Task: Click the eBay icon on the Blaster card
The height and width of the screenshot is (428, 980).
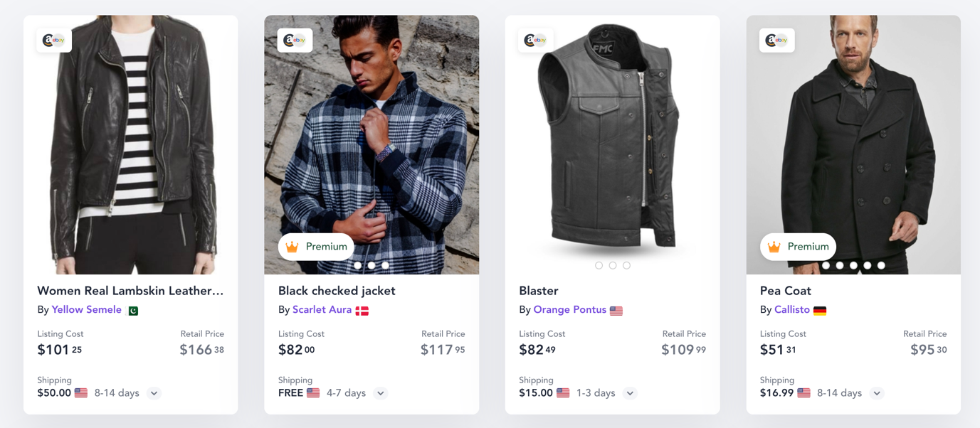Action: (536, 41)
